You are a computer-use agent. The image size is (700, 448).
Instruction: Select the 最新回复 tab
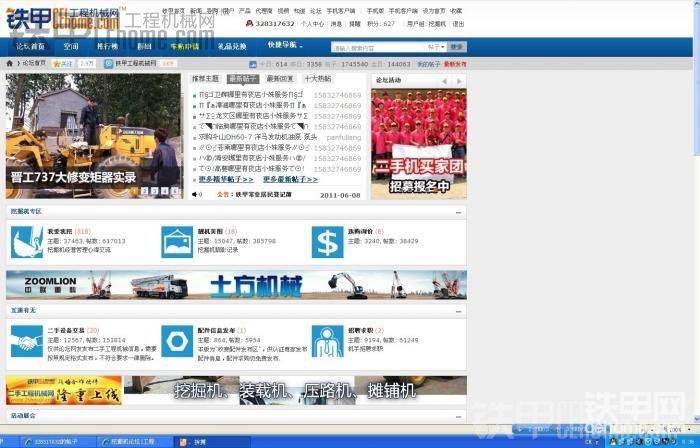click(x=280, y=79)
